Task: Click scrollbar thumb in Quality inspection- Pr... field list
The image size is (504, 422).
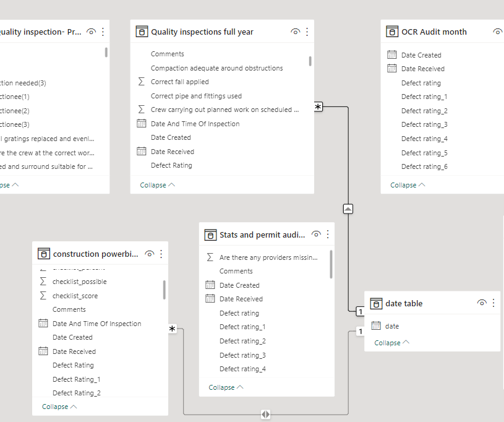Action: coord(106,53)
